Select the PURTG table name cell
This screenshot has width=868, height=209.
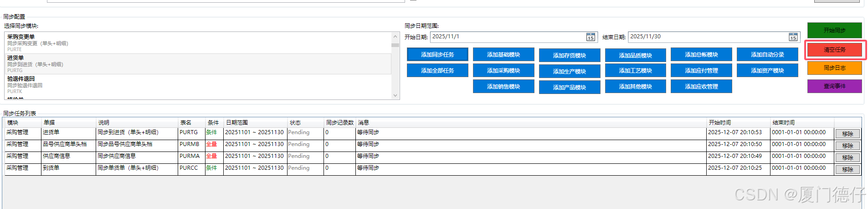click(x=191, y=133)
